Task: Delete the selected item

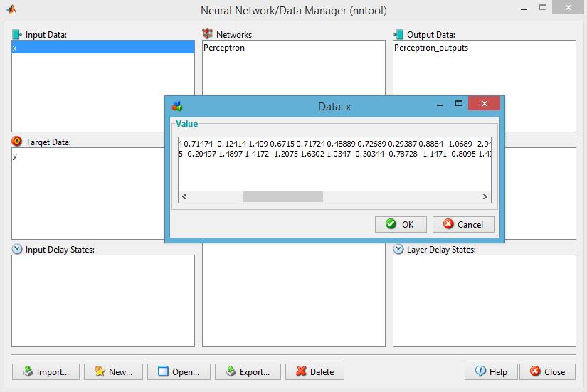Action: [314, 371]
